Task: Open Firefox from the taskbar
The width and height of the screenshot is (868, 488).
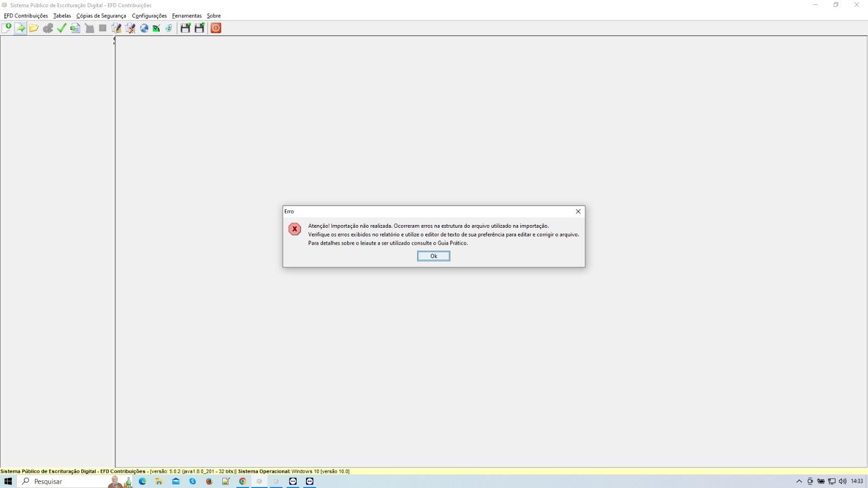Action: 209,481
